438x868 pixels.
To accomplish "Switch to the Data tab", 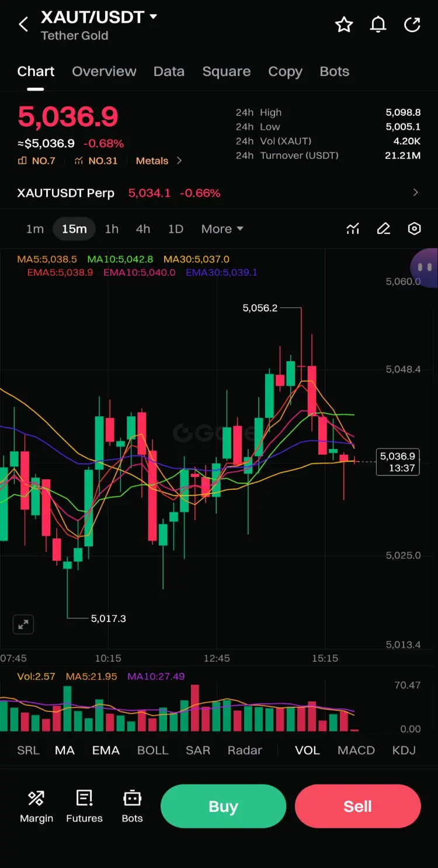I will (169, 71).
